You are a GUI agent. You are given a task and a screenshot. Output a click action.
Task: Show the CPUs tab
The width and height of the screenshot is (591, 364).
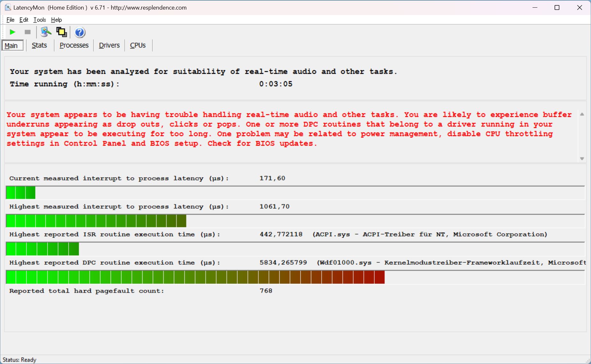click(x=138, y=45)
